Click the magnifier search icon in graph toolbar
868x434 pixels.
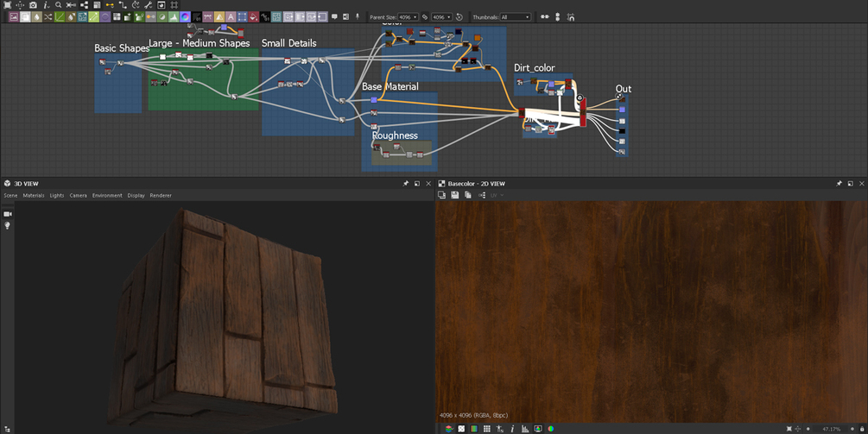point(58,5)
